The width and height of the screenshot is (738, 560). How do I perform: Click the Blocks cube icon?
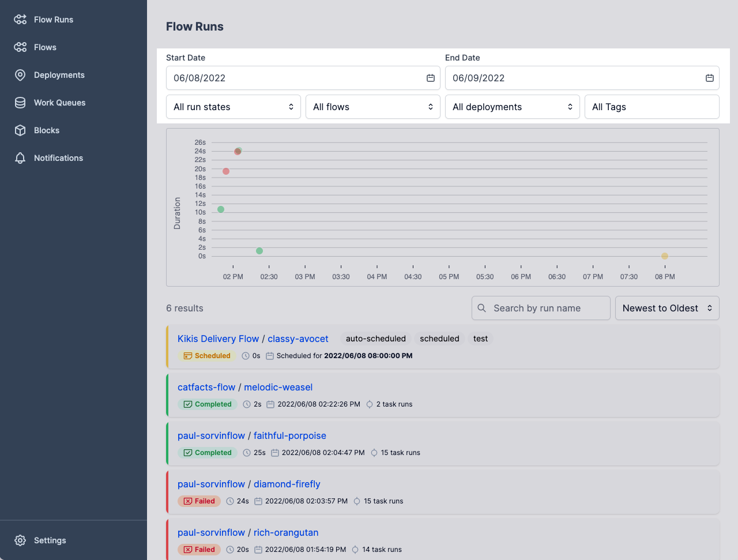[20, 130]
